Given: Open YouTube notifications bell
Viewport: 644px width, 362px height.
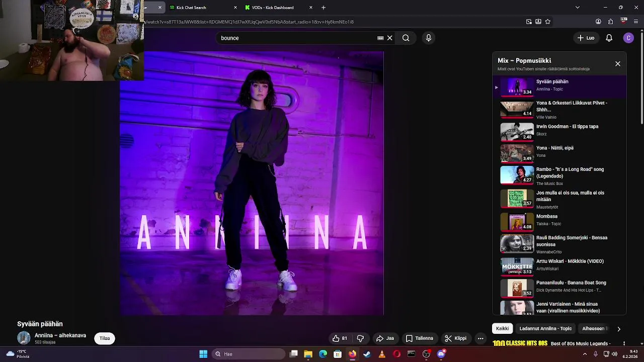Looking at the screenshot, I should coord(609,38).
